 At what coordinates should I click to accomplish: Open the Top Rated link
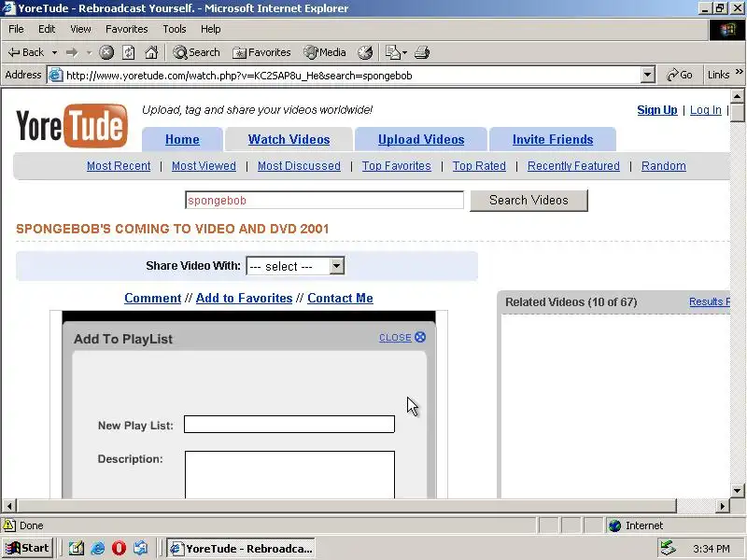click(x=479, y=166)
